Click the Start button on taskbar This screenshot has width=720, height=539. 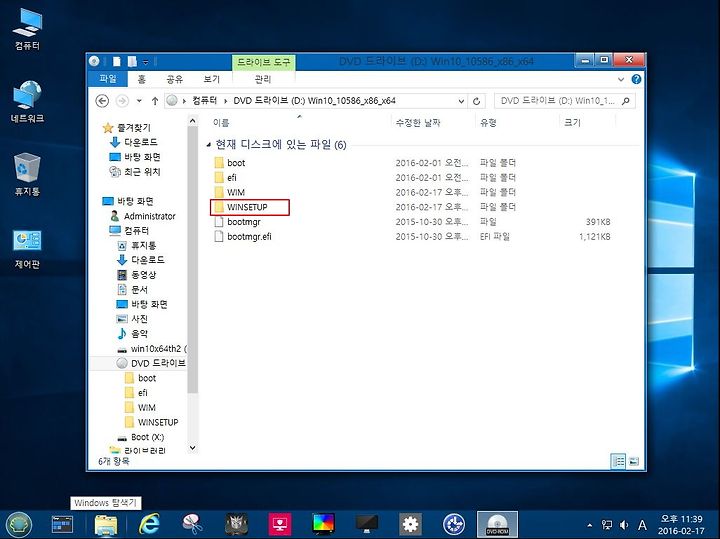pos(19,524)
